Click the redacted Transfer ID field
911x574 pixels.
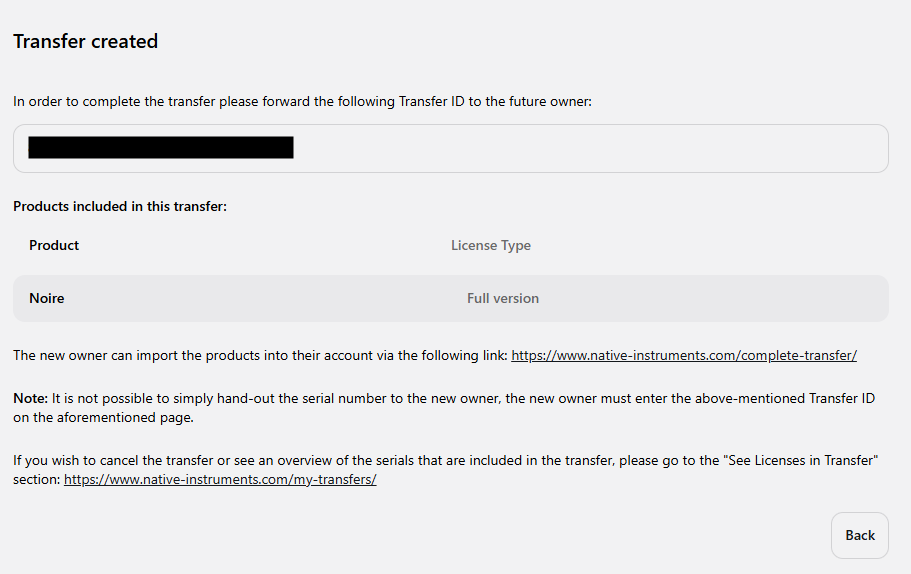(x=451, y=148)
